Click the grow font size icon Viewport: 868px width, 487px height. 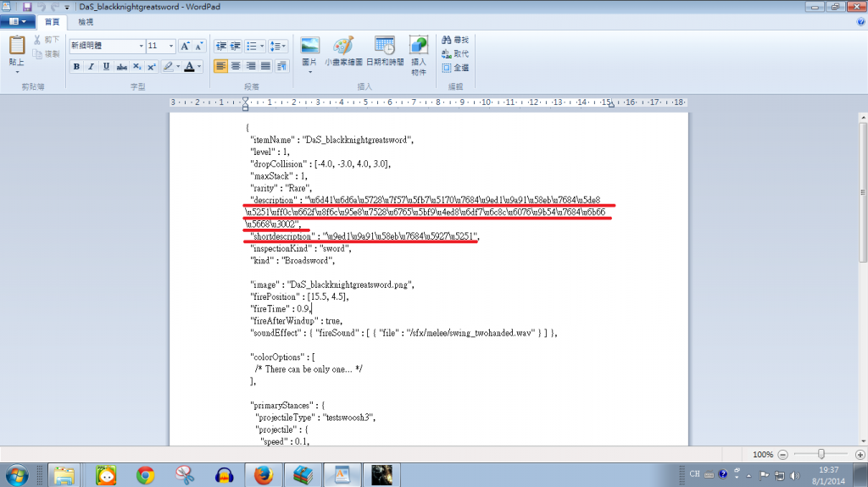coord(186,46)
